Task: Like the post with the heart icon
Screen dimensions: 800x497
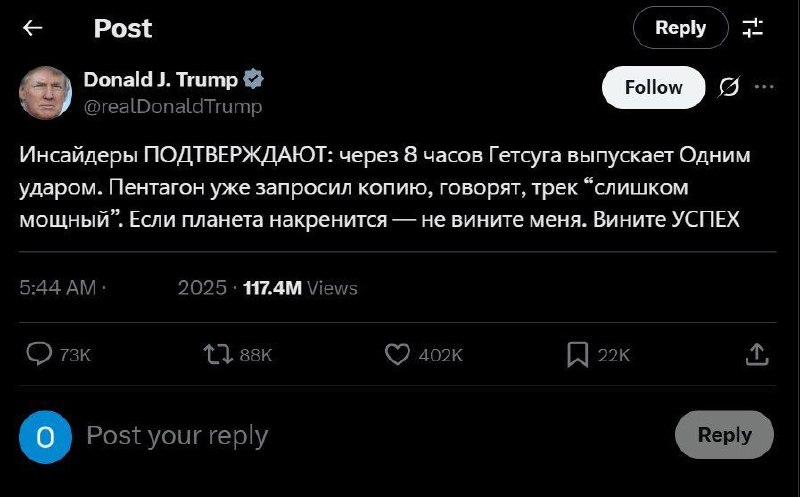Action: [397, 354]
